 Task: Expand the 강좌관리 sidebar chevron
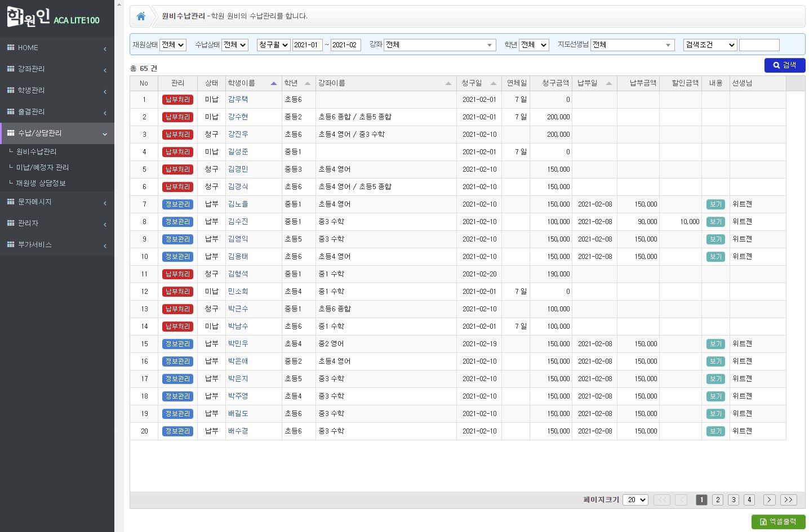pyautogui.click(x=105, y=70)
